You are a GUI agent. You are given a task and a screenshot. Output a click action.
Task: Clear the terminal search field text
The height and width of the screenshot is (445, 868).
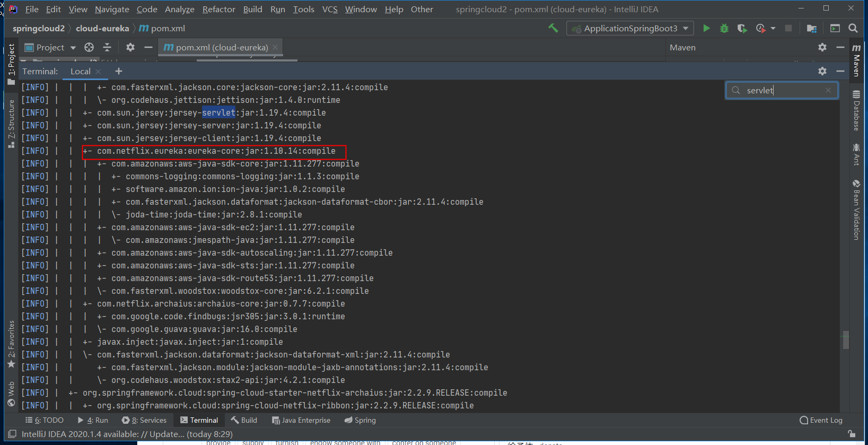click(828, 90)
